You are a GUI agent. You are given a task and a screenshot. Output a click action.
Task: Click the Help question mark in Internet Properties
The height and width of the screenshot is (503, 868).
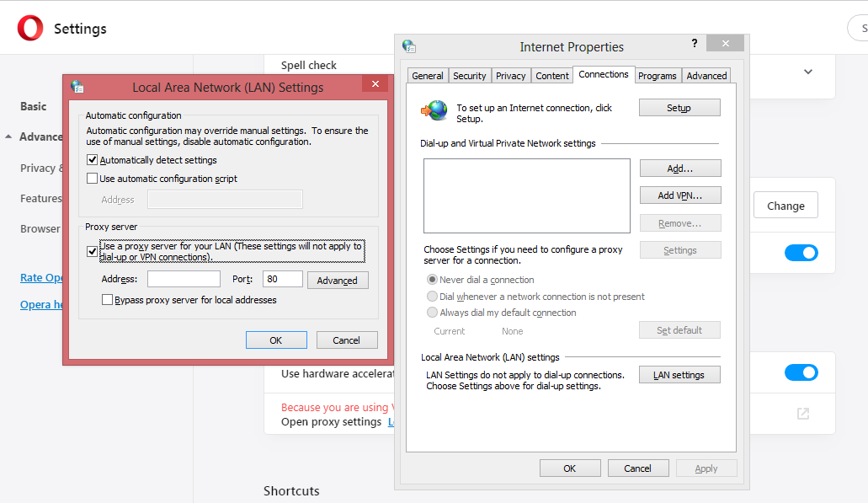click(x=694, y=43)
